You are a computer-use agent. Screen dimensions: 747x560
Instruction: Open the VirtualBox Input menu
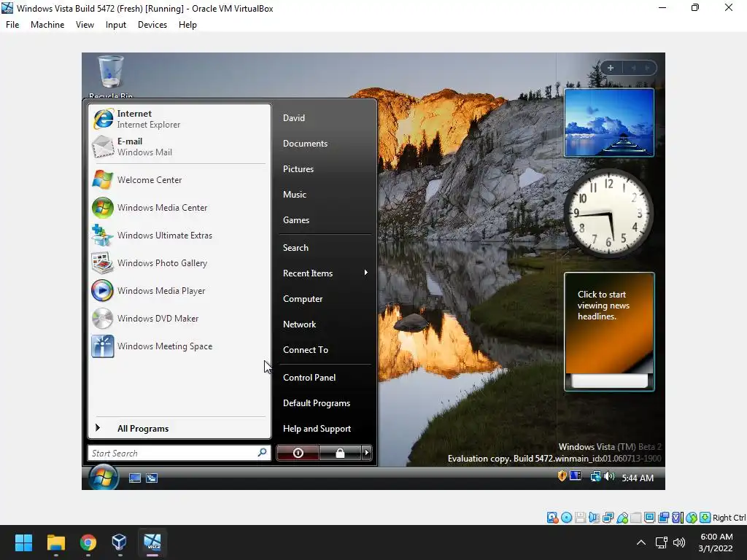[x=116, y=25]
